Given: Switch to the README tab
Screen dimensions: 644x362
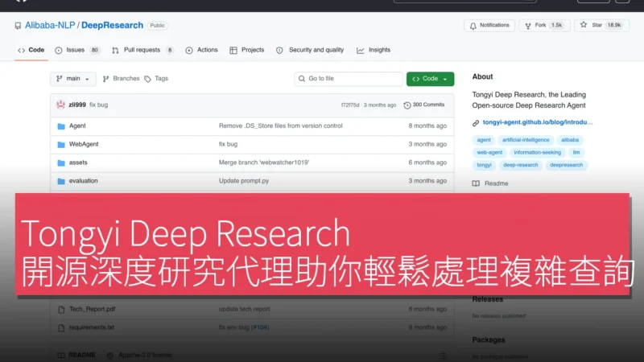Looking at the screenshot, I should tap(76, 355).
